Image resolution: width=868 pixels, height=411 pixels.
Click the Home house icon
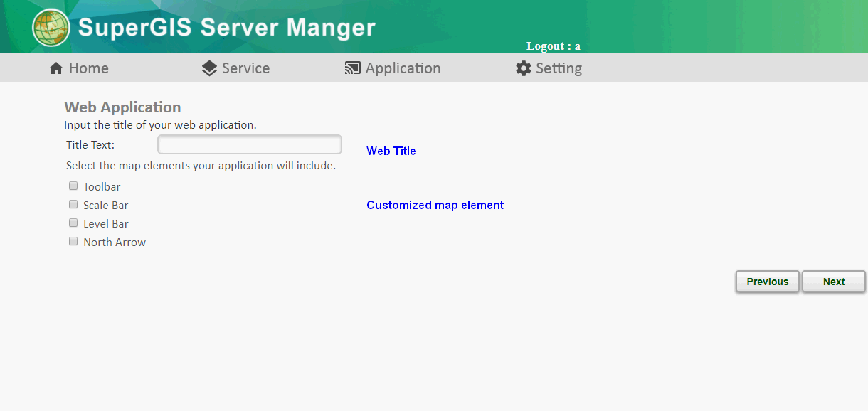click(56, 68)
